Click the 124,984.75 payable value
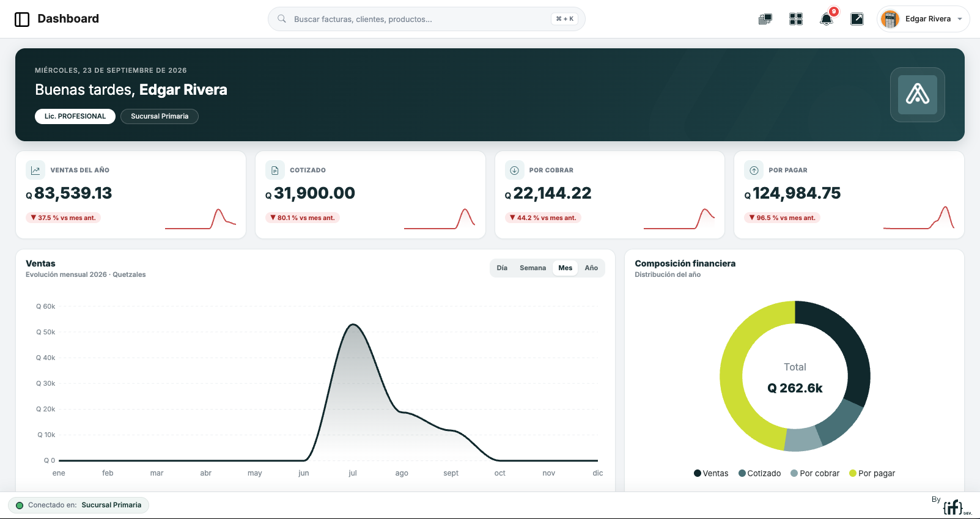 [797, 193]
